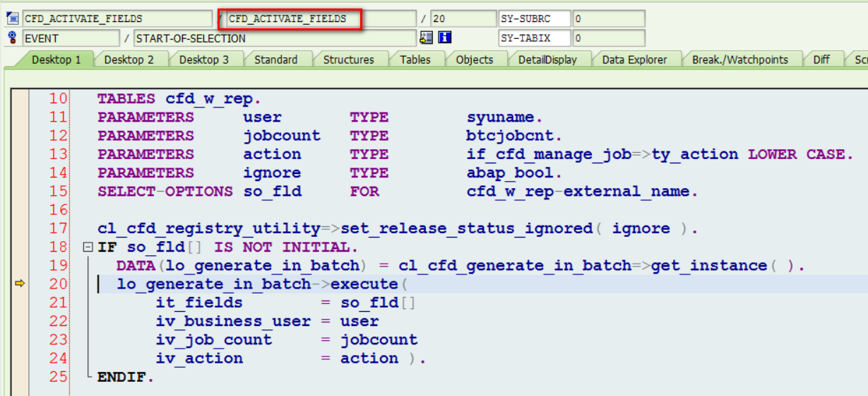The image size is (868, 396).
Task: Open the Desktop 3 tab
Action: (203, 60)
